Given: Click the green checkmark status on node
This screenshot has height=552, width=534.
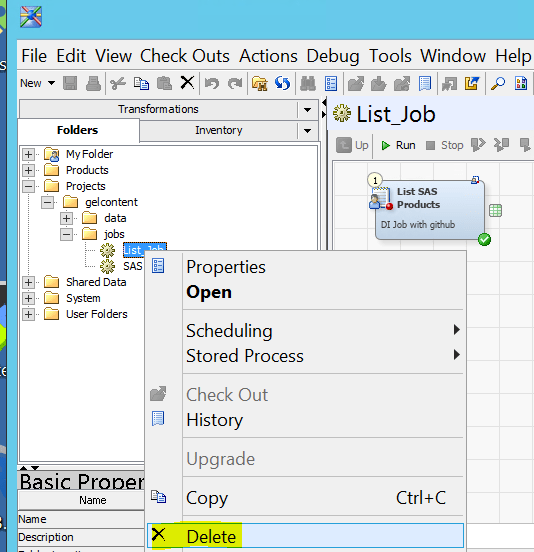Looking at the screenshot, I should [484, 240].
